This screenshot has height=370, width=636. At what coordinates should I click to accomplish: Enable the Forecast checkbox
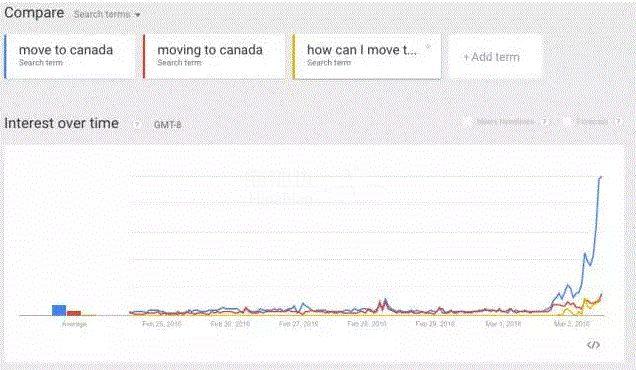click(x=567, y=121)
